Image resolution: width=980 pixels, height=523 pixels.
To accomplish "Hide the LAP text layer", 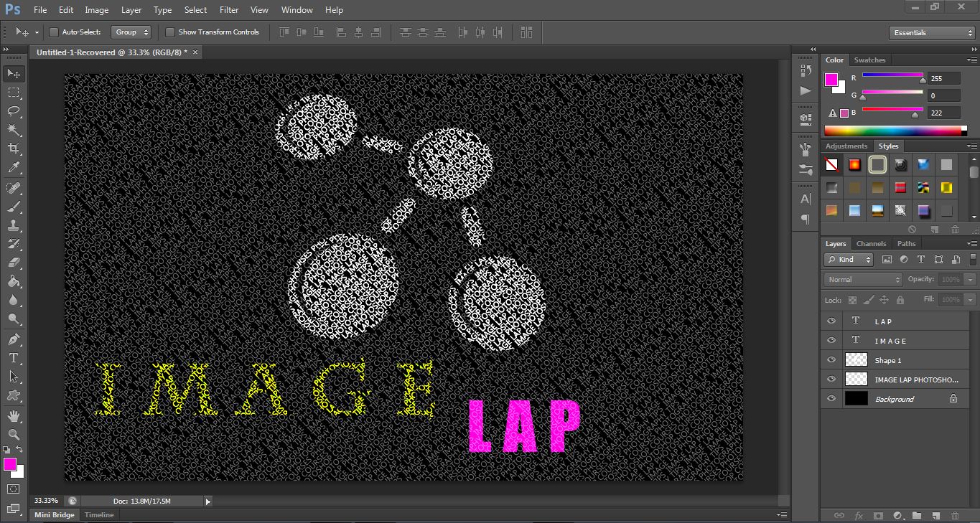I will [831, 321].
